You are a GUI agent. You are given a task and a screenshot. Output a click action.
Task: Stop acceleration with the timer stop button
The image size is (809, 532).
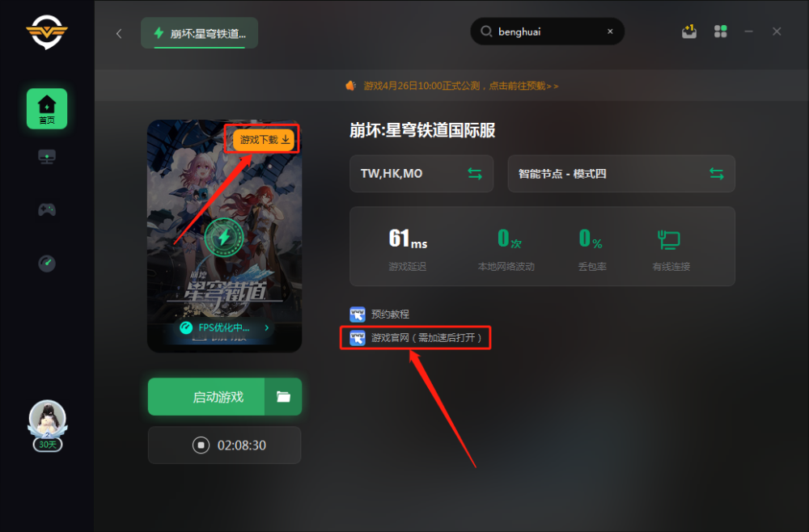tap(201, 445)
